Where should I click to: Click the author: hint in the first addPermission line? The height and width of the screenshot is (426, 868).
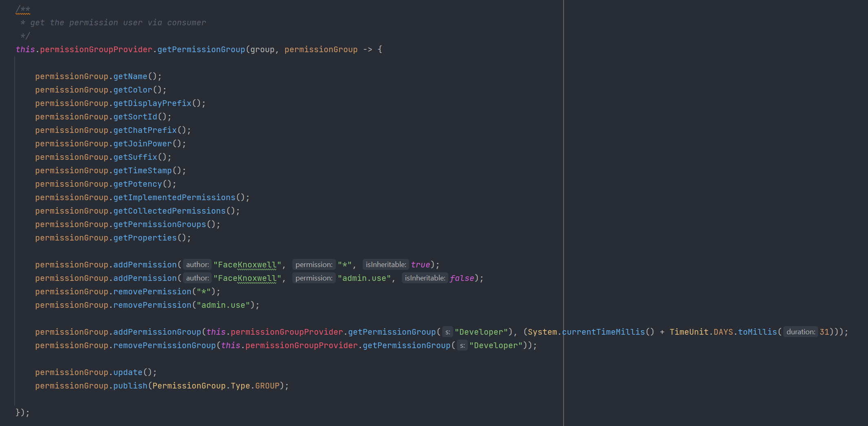pos(197,265)
